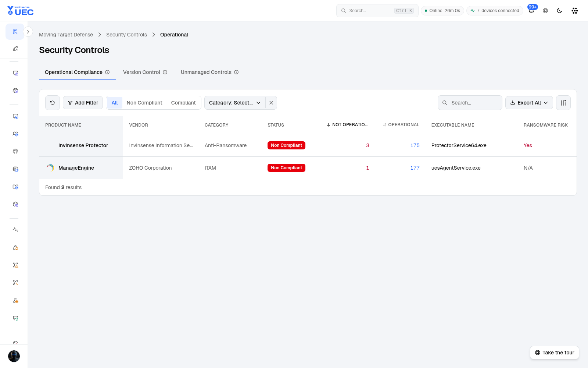Click Moving Target Defense breadcrumb

pyautogui.click(x=66, y=35)
